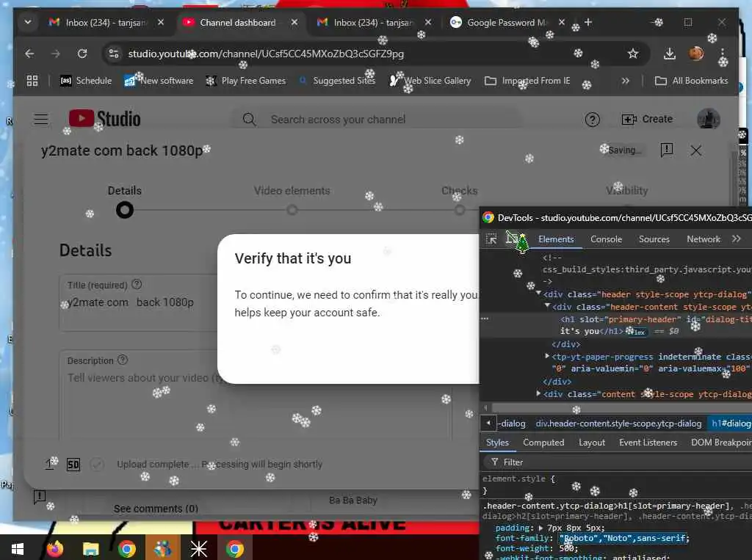Bookmark this page with star icon
752x560 pixels.
633,54
